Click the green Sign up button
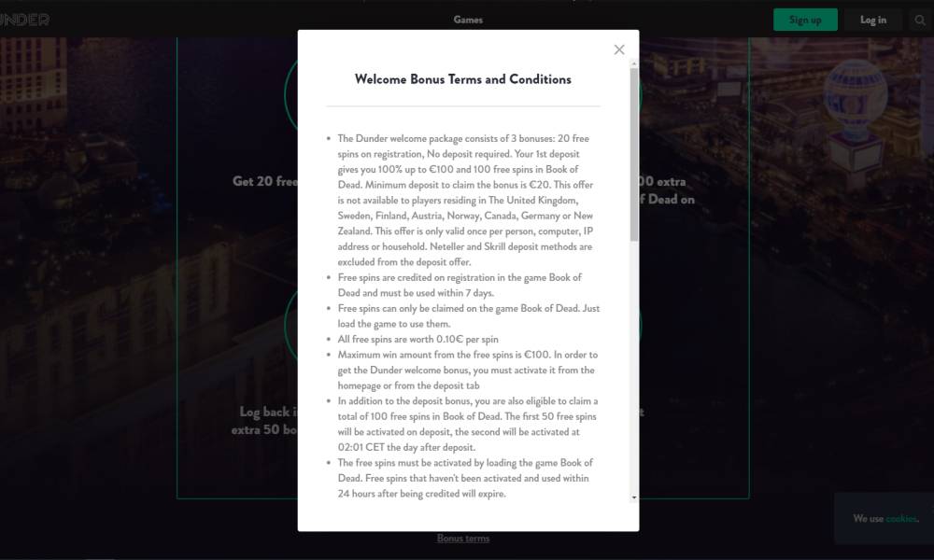This screenshot has height=560, width=934. (805, 20)
